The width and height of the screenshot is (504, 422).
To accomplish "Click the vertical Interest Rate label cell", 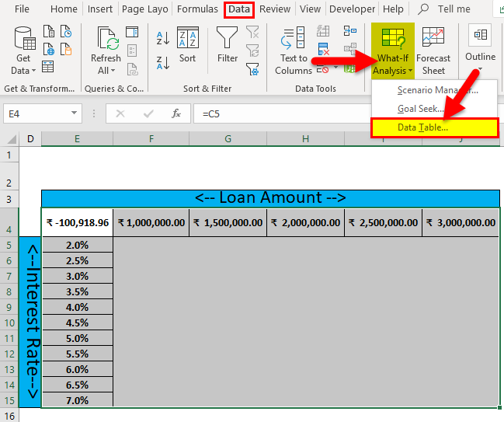I will tap(30, 323).
